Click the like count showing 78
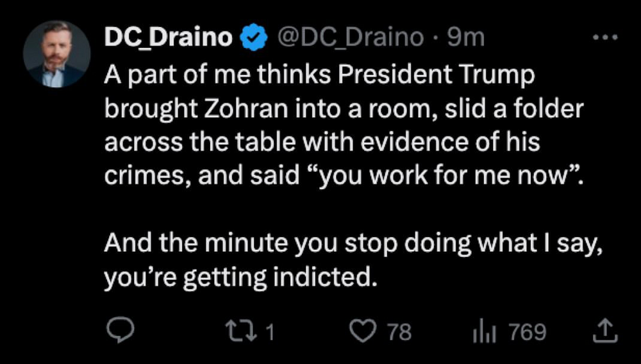Viewport: 641px width, 364px height. (400, 331)
